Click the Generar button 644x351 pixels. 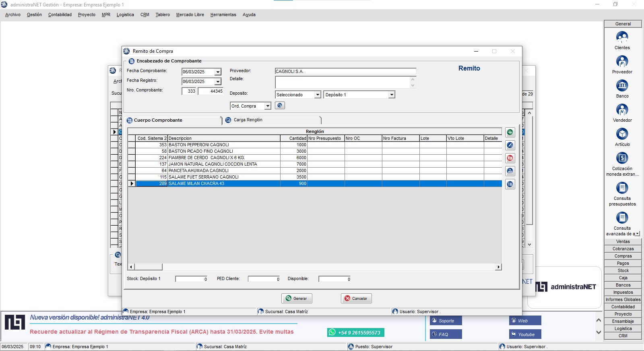coord(297,299)
